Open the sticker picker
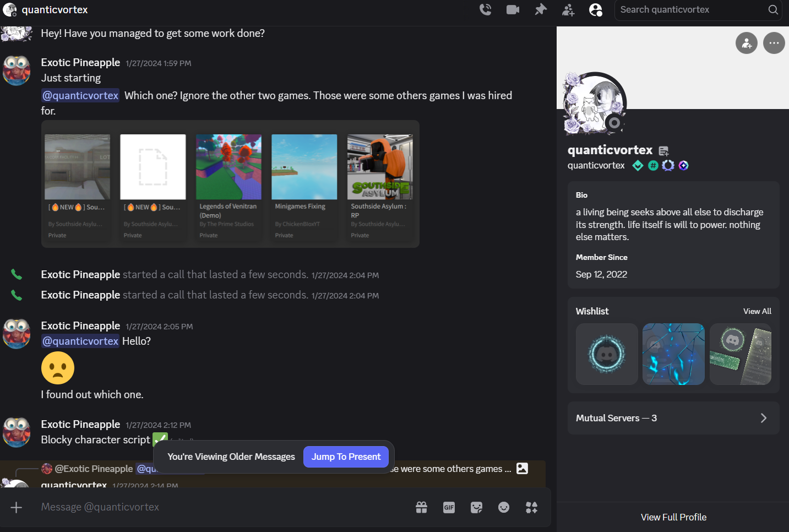Screen dimensions: 789x532 pos(476,507)
